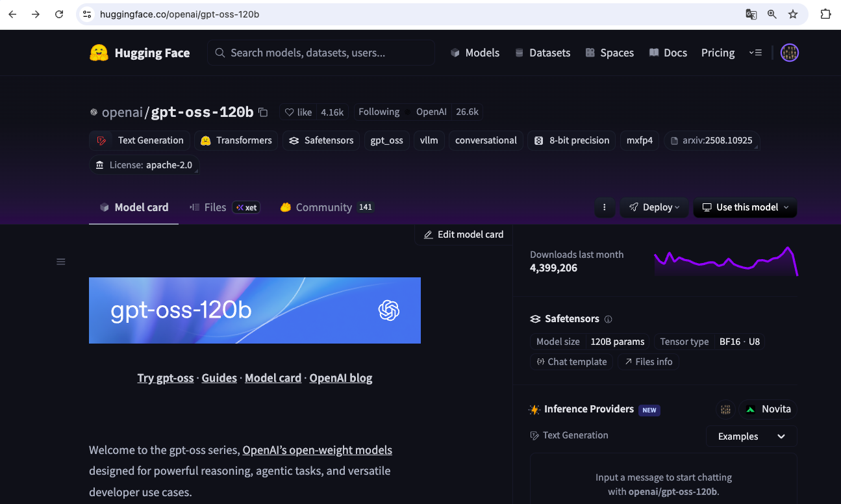Open the left sidebar hamburger menu

[60, 261]
